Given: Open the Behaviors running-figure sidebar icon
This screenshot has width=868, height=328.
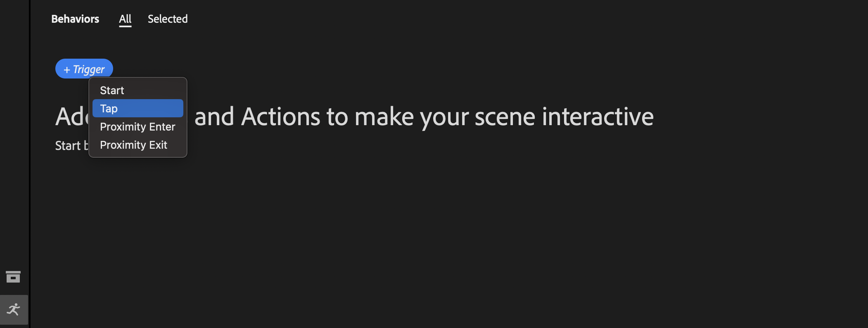Looking at the screenshot, I should (14, 309).
